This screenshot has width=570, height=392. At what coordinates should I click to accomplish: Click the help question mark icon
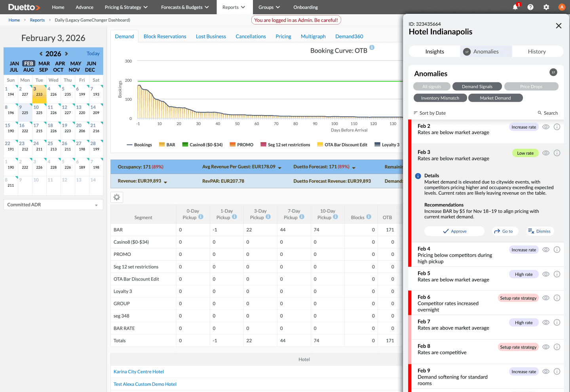pos(530,7)
